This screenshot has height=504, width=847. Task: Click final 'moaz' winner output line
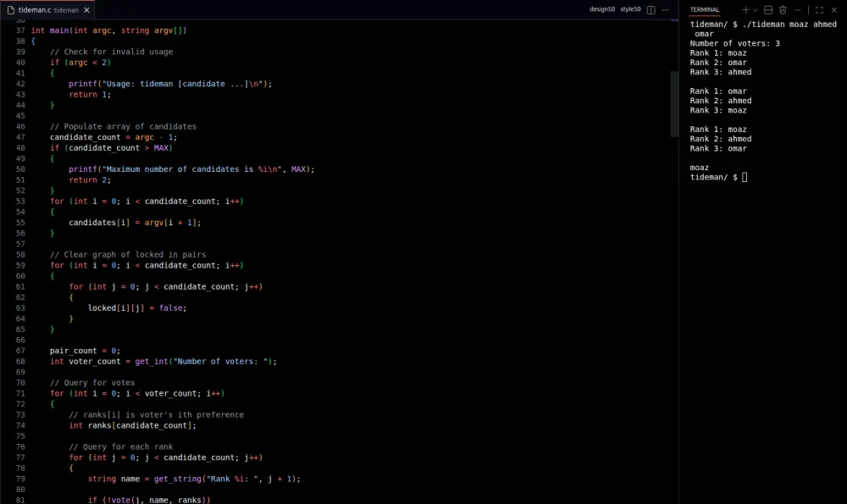point(699,168)
